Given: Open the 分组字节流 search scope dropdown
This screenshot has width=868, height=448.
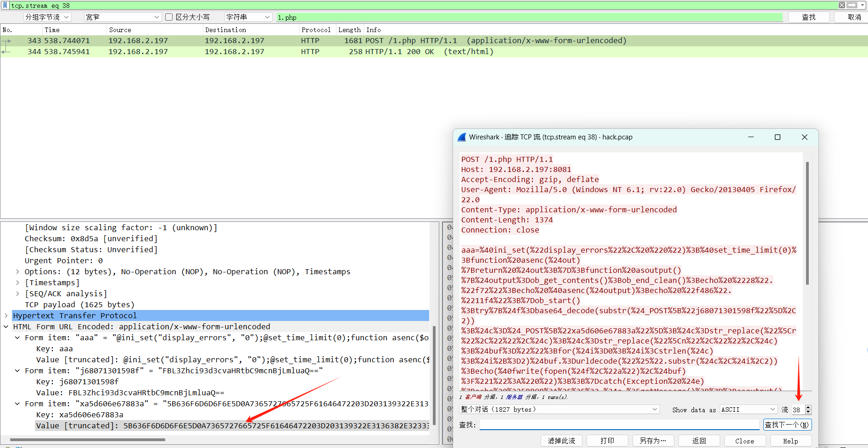Looking at the screenshot, I should coord(47,17).
